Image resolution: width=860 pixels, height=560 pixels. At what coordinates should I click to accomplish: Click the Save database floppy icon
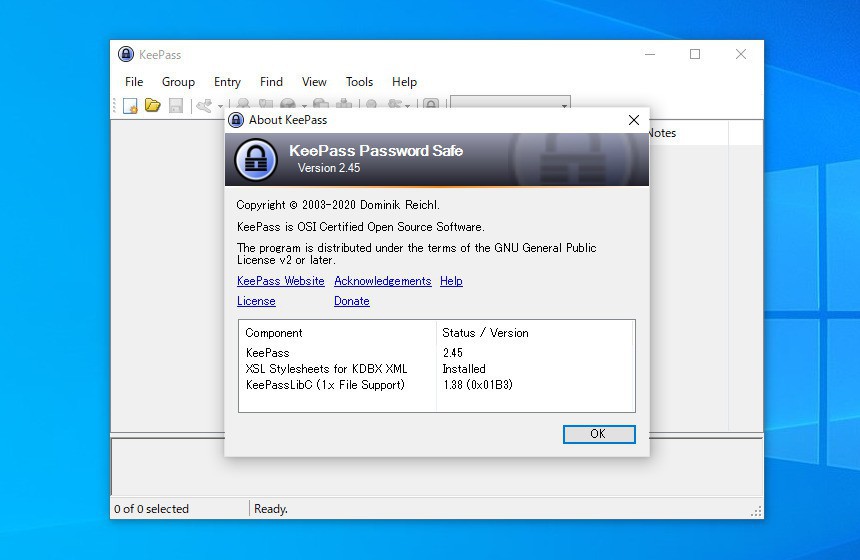pos(176,106)
